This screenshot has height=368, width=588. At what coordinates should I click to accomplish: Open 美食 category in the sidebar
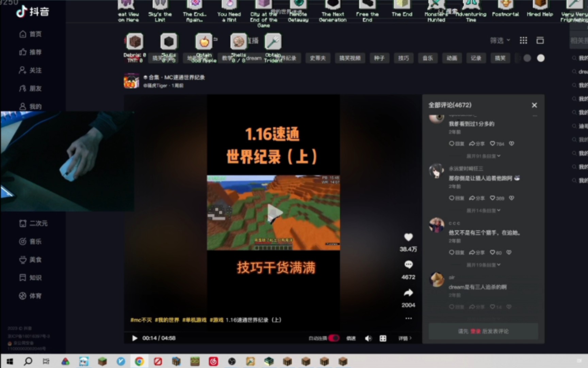tap(30, 260)
